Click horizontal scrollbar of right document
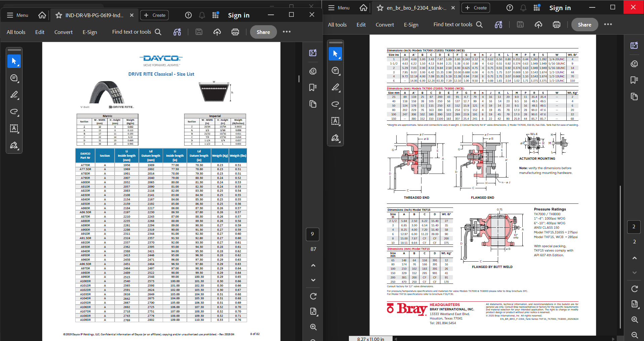The height and width of the screenshot is (341, 644). tap(505, 339)
